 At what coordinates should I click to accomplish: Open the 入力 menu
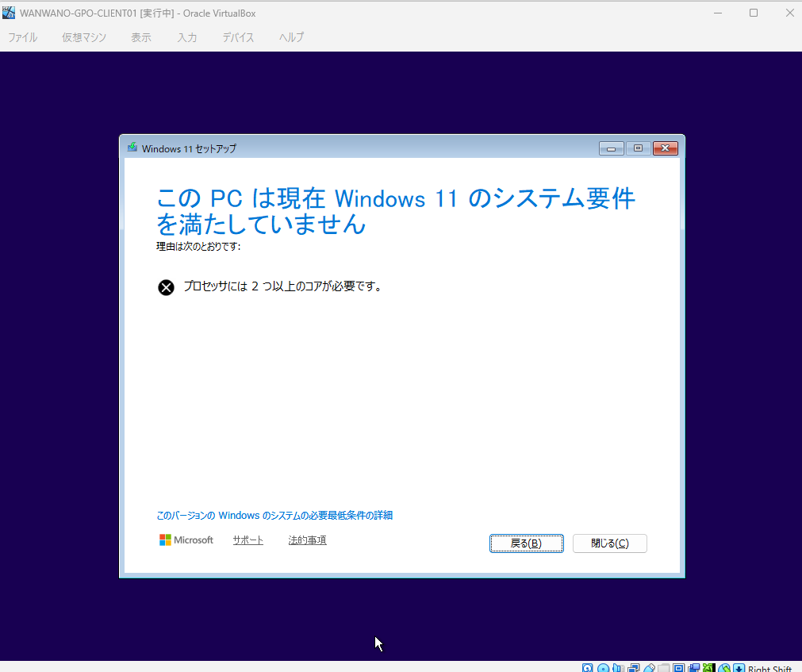coord(186,37)
